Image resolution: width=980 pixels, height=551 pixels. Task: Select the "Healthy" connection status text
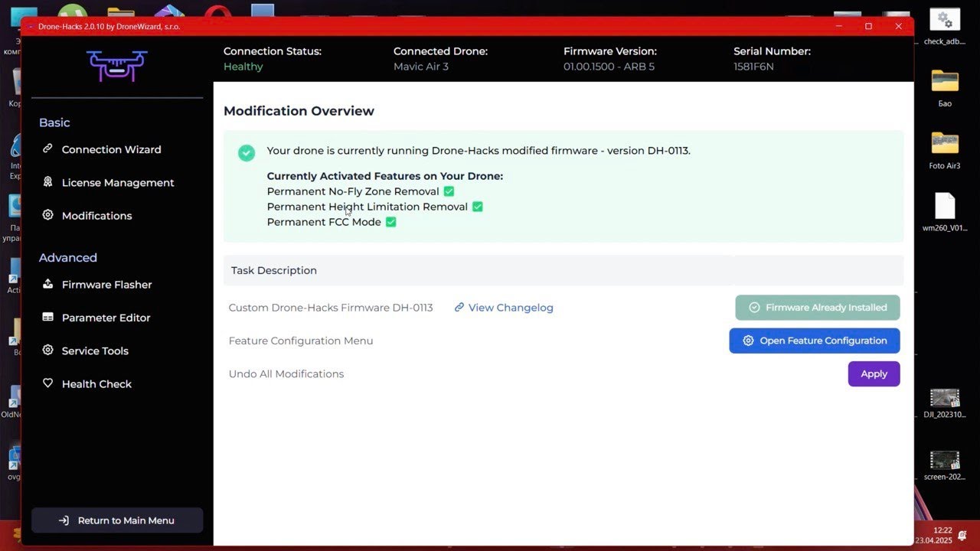[x=243, y=67]
